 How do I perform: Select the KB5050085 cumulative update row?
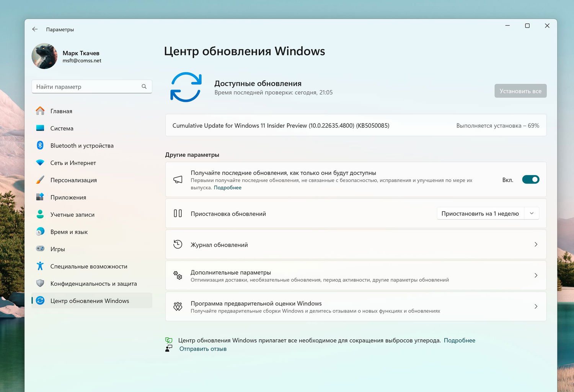356,125
